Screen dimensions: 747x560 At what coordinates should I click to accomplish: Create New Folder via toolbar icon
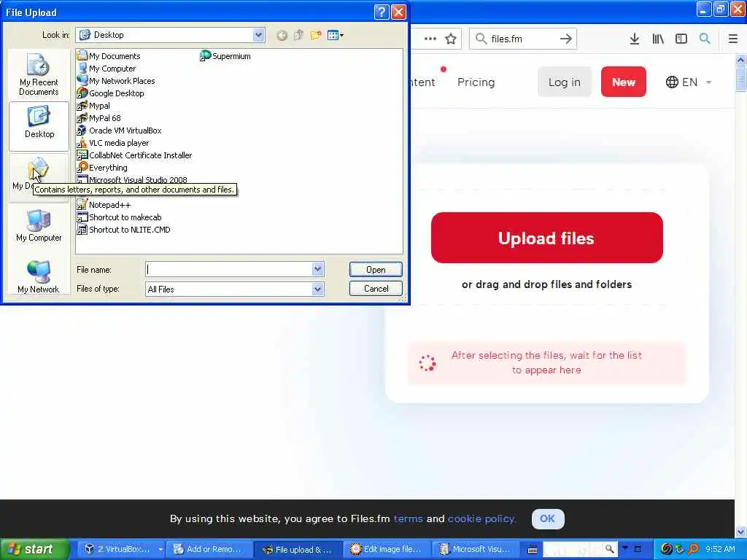(315, 35)
